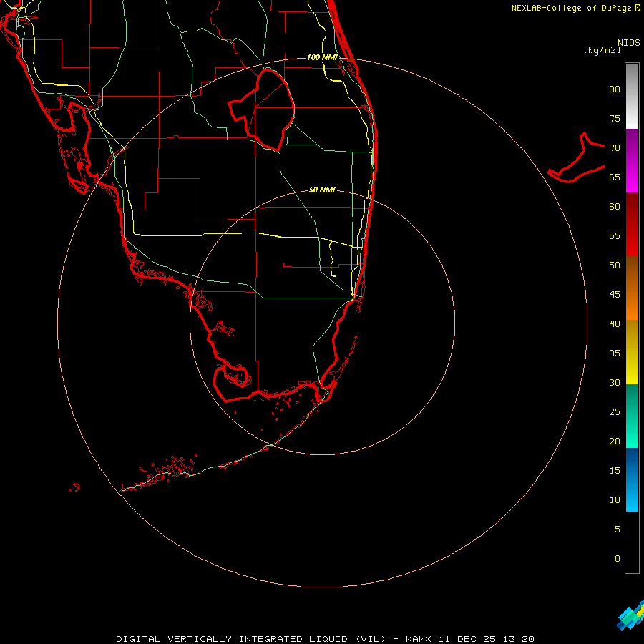Viewport: 644px width, 644px height.
Task: Click the scale value 30
Action: [615, 383]
